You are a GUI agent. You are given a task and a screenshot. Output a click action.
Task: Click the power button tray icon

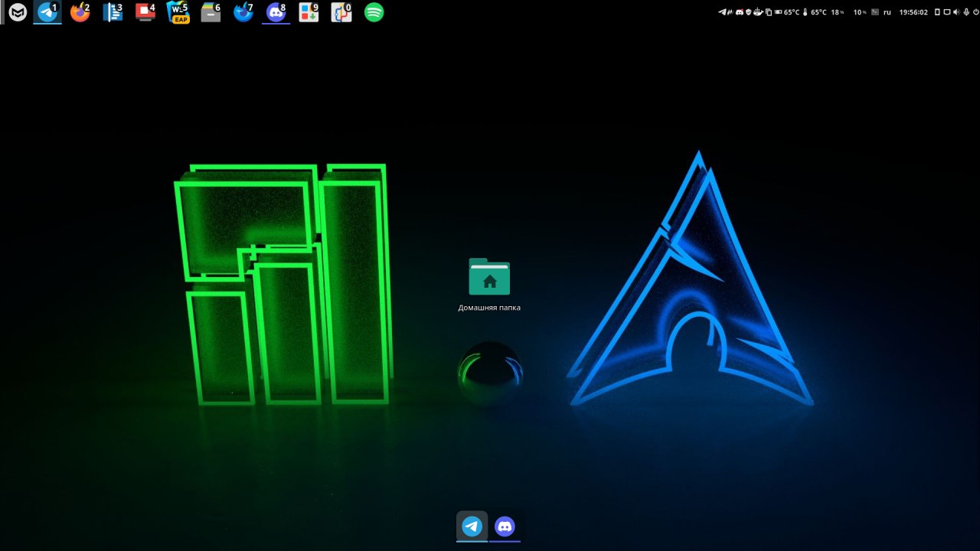tap(975, 12)
